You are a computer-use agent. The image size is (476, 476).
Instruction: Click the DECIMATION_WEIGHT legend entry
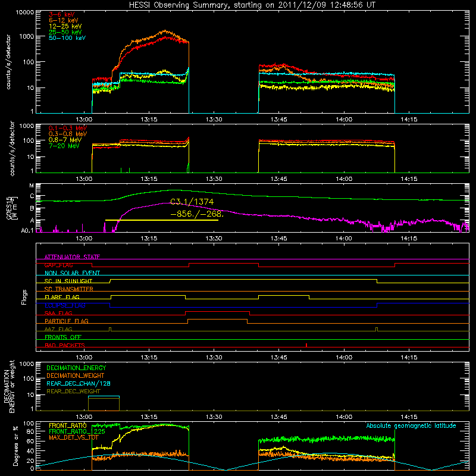pos(76,376)
